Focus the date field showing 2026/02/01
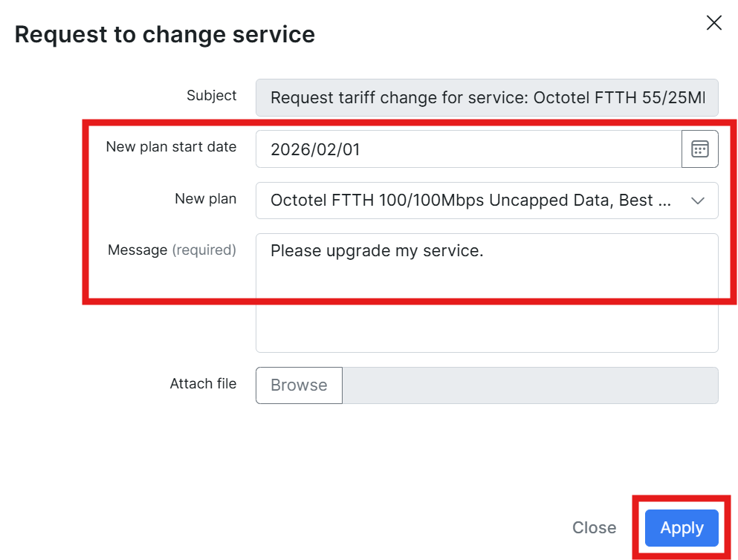 (468, 149)
